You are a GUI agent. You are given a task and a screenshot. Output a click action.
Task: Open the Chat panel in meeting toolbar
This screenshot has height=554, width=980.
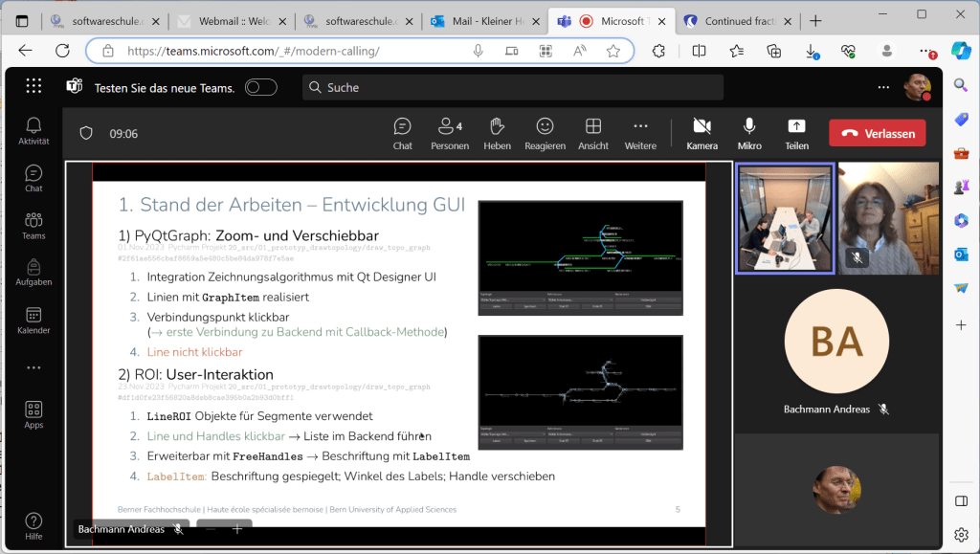(403, 133)
